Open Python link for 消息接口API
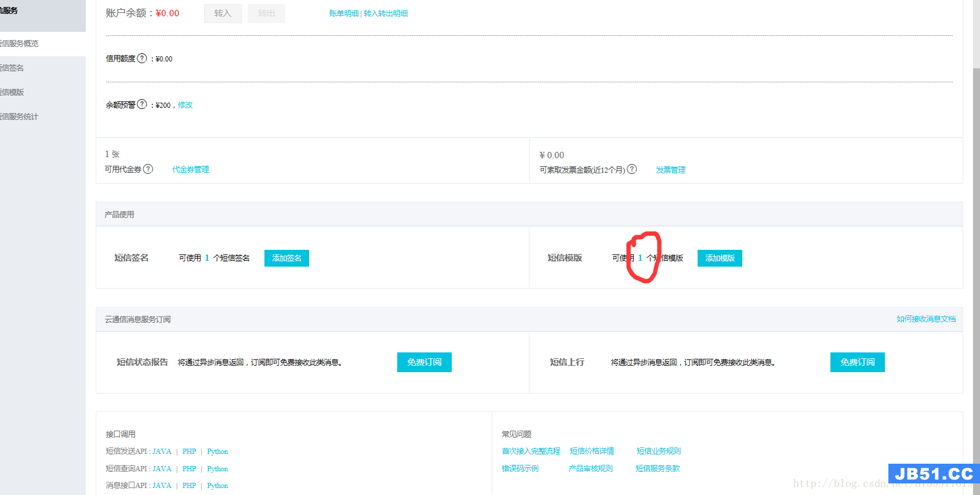This screenshot has width=980, height=495. click(217, 486)
